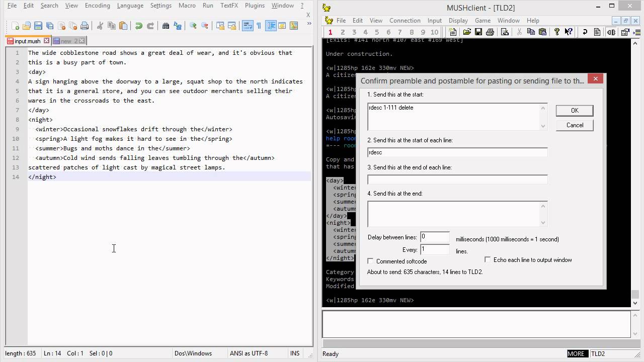Open MUSHclient Connection menu
This screenshot has height=362, width=644.
click(x=405, y=21)
